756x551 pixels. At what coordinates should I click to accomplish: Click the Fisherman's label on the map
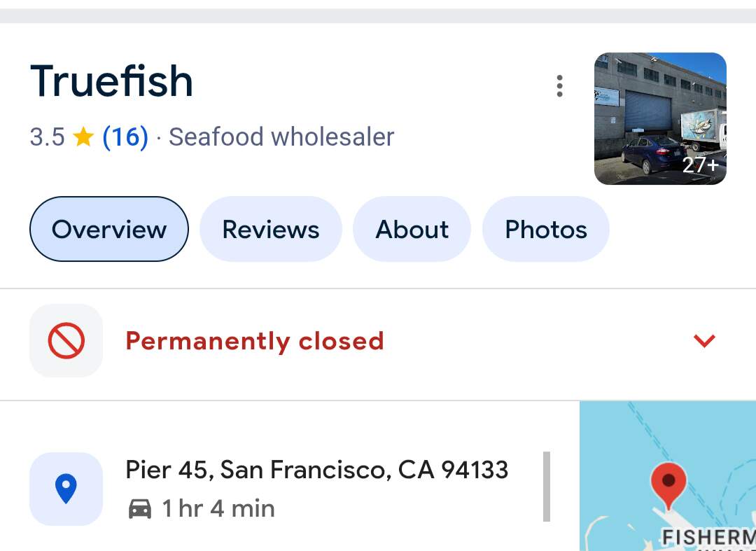click(x=708, y=538)
